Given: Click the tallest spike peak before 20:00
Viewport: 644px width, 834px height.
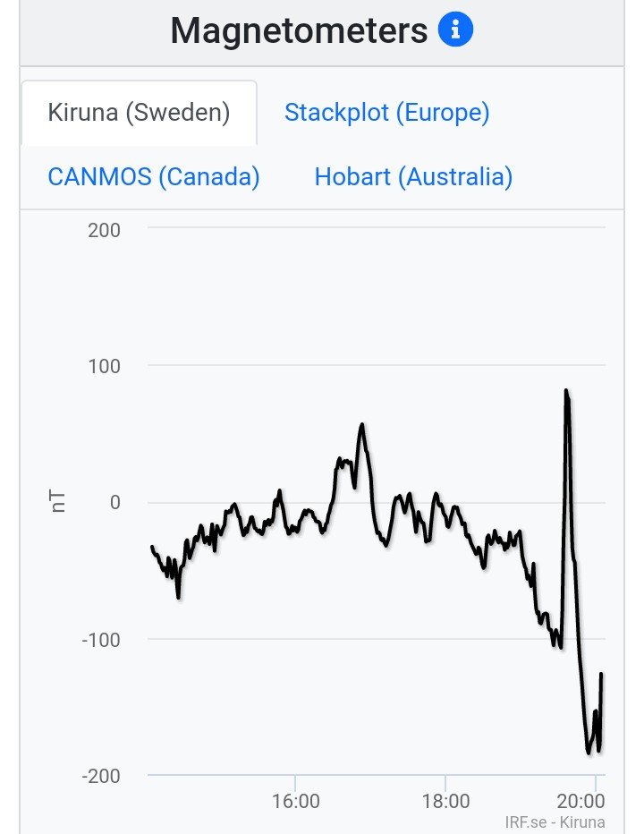Looking at the screenshot, I should 566,391.
